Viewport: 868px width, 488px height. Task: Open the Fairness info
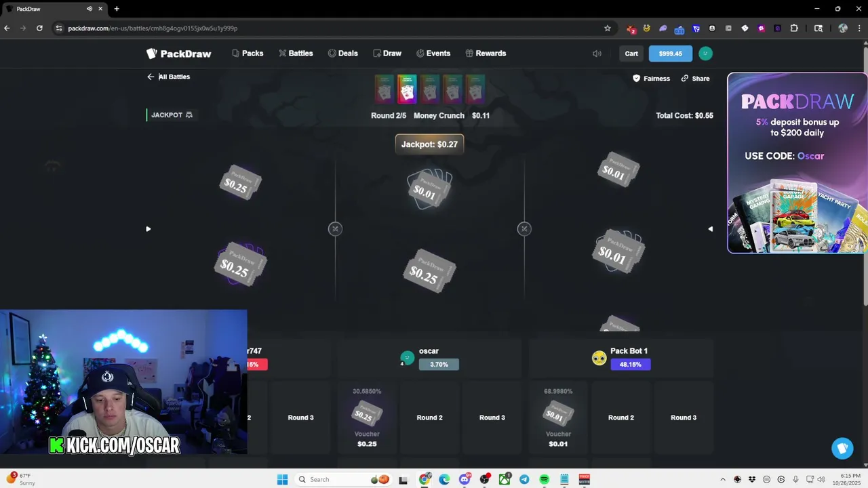tap(651, 79)
